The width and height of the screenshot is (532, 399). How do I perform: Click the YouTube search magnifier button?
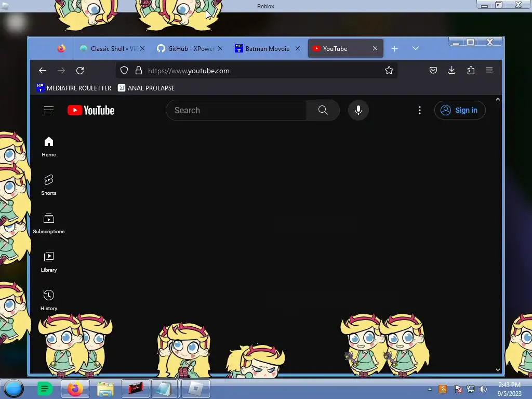tap(323, 110)
